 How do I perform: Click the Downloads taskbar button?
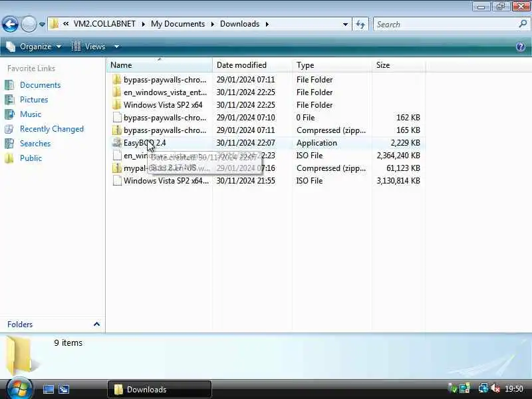[160, 389]
